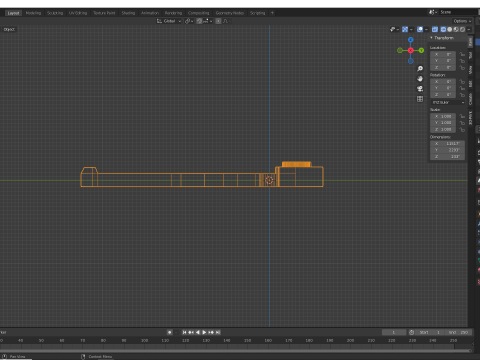Image resolution: width=480 pixels, height=360 pixels.
Task: Open overlays options dropdown arrow
Action: [426, 29]
